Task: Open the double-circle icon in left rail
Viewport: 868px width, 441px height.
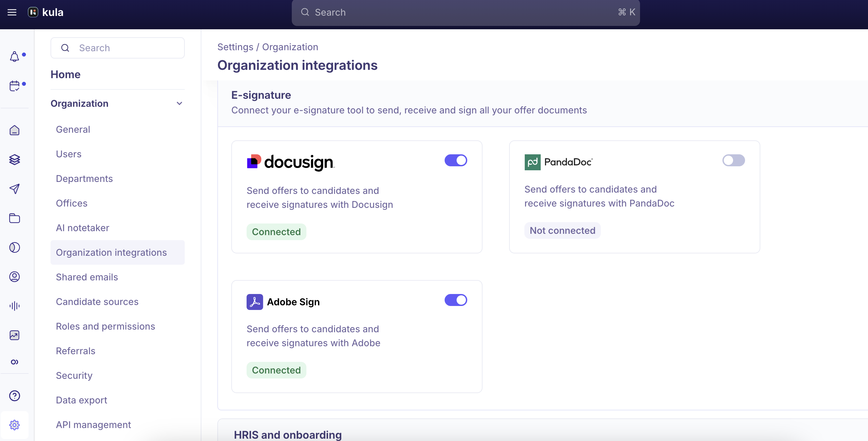Action: click(15, 362)
